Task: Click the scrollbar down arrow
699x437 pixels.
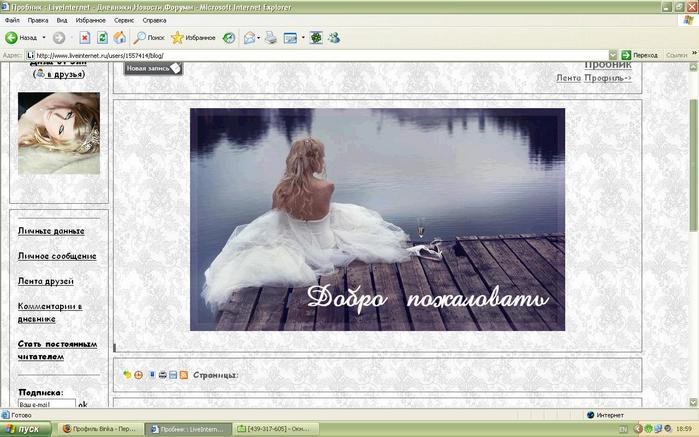Action: (x=693, y=403)
